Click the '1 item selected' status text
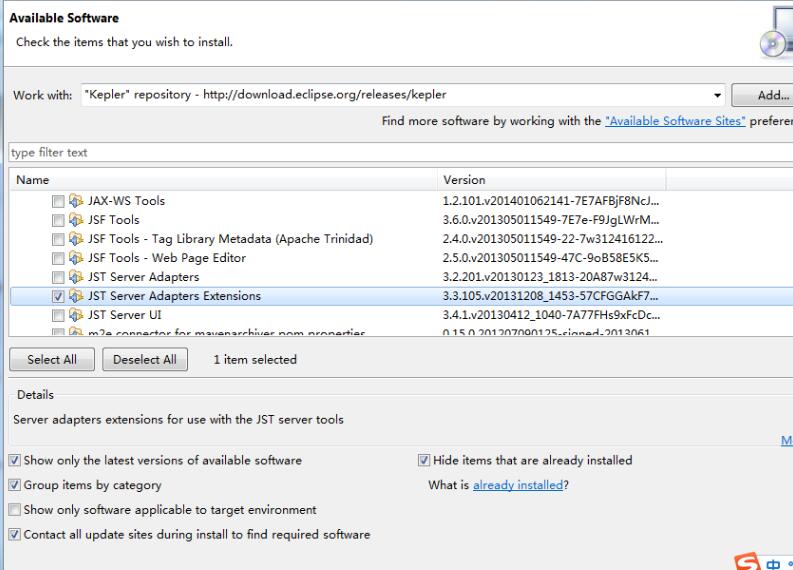Viewport: 793px width, 570px height. click(x=255, y=360)
